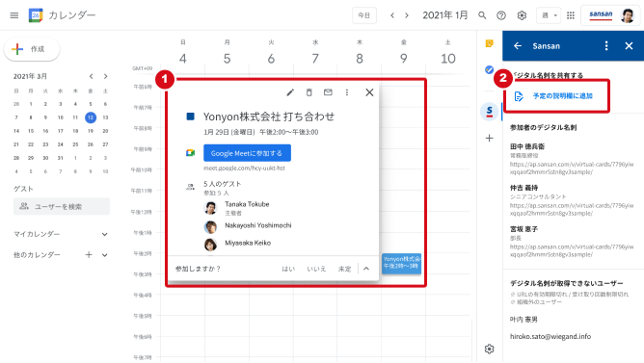Show previous month in mini calendar
The image size is (644, 363).
point(92,76)
